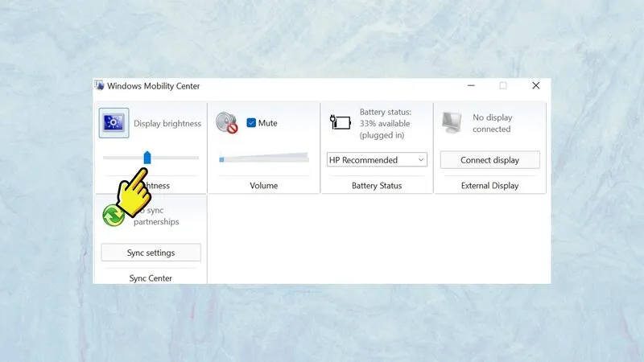Click the 33% available battery status text

384,123
